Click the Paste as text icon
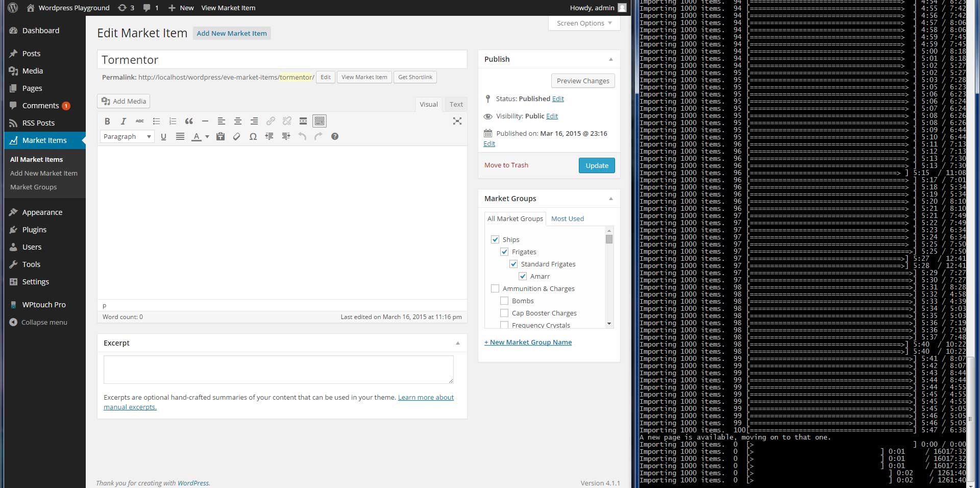Screen dimensions: 980x488 220,136
